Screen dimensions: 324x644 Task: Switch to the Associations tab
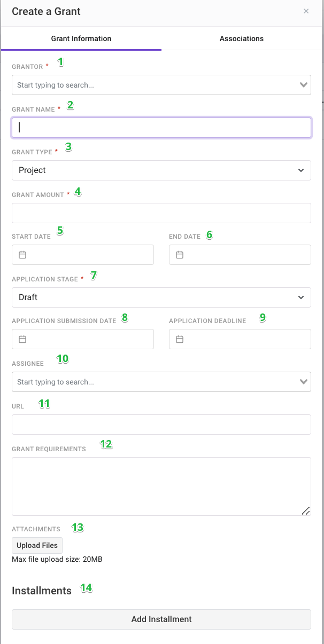click(242, 38)
